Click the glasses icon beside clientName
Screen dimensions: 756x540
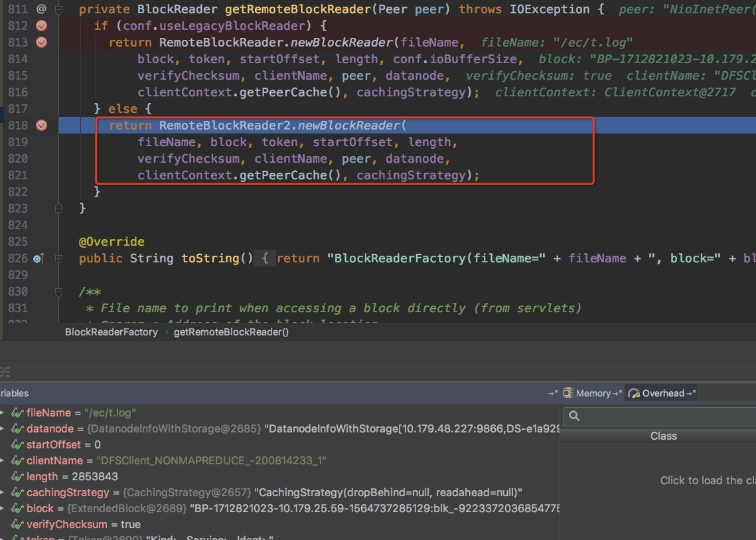click(17, 460)
